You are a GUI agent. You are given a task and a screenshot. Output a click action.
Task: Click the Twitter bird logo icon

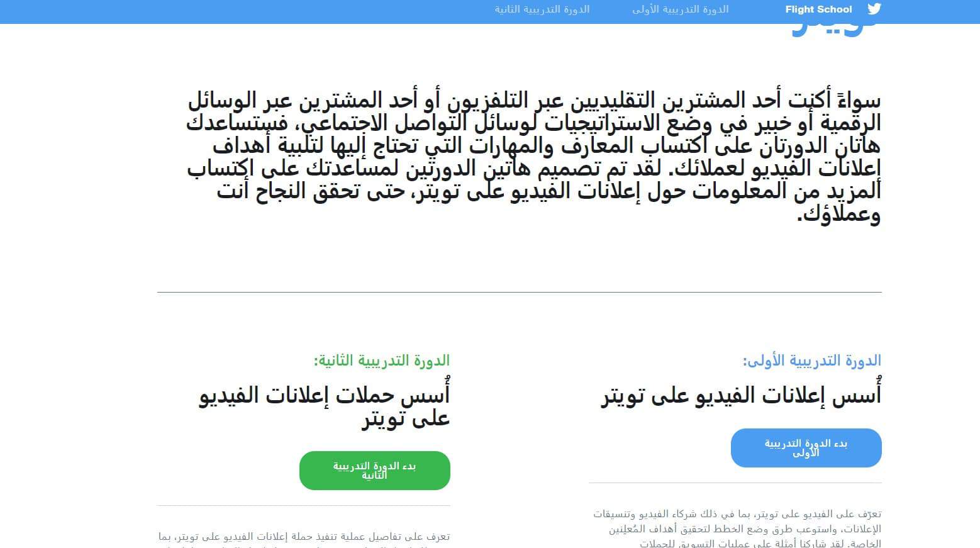click(874, 9)
